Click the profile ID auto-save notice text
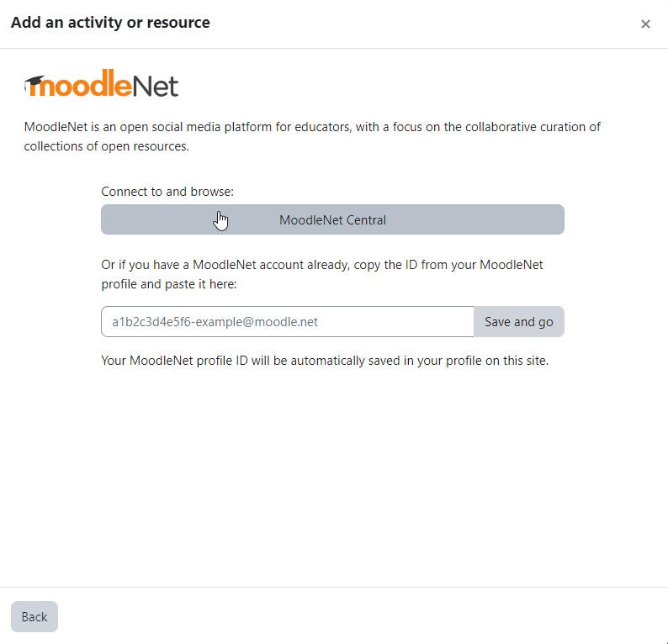The width and height of the screenshot is (668, 644). coord(325,361)
